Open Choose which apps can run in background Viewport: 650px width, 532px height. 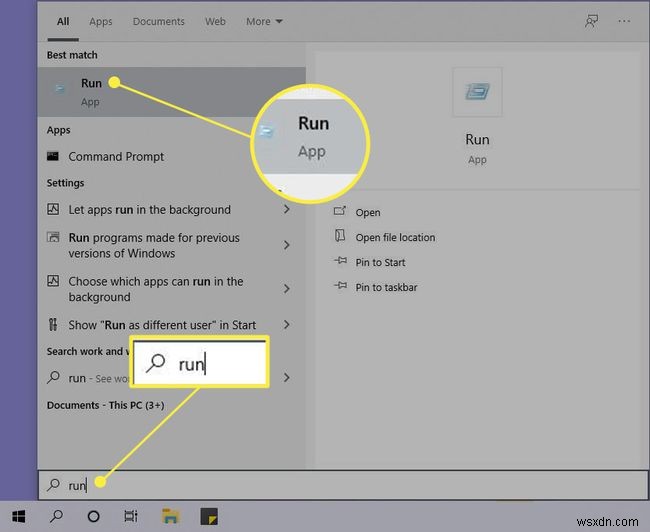156,289
